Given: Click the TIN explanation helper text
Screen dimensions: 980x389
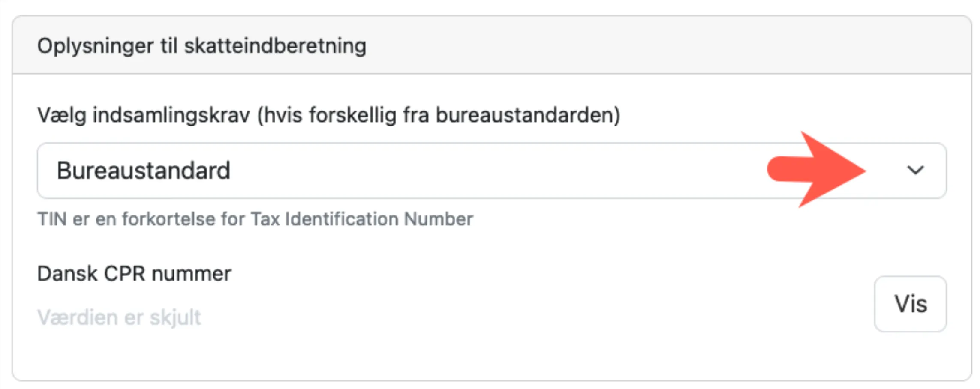Looking at the screenshot, I should pyautogui.click(x=256, y=219).
